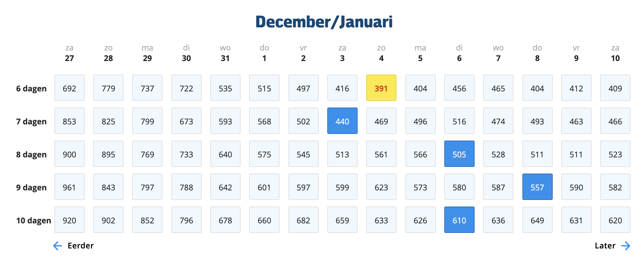Choose the blue 505 price for 8 dagen
Image resolution: width=644 pixels, height=258 pixels.
click(x=459, y=154)
